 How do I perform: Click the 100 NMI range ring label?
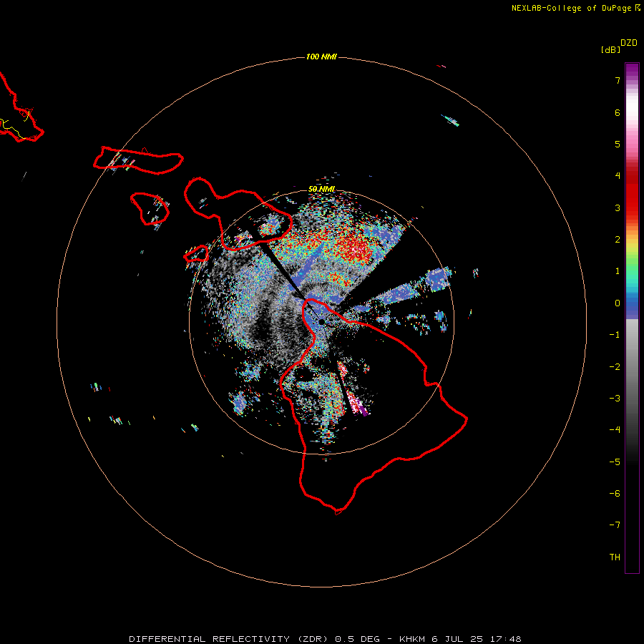(321, 57)
